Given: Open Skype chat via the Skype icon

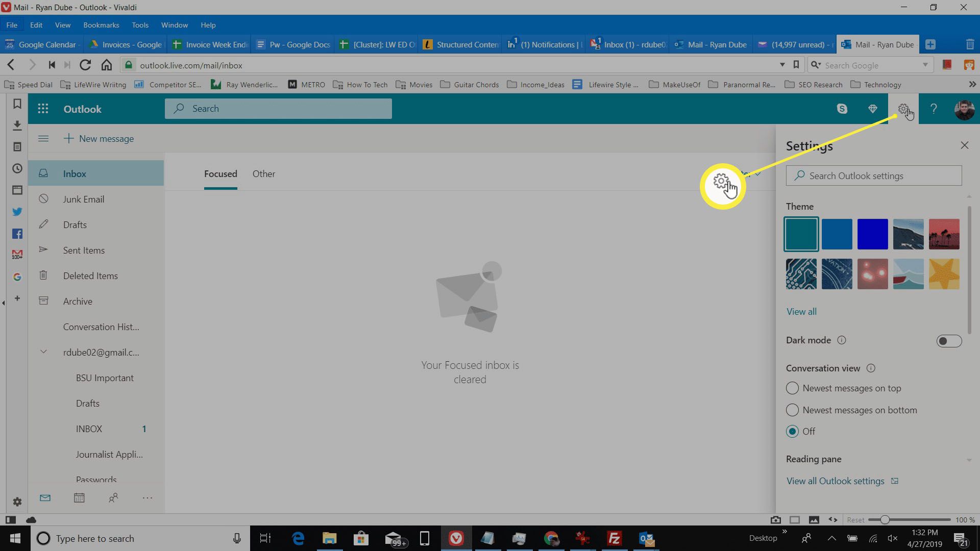Looking at the screenshot, I should click(842, 108).
